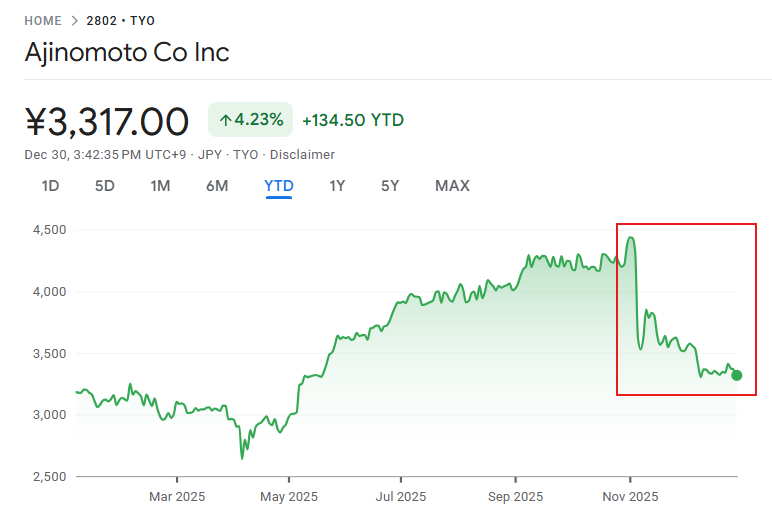Click the HOME breadcrumb link
This screenshot has width=772, height=516.
[x=43, y=20]
